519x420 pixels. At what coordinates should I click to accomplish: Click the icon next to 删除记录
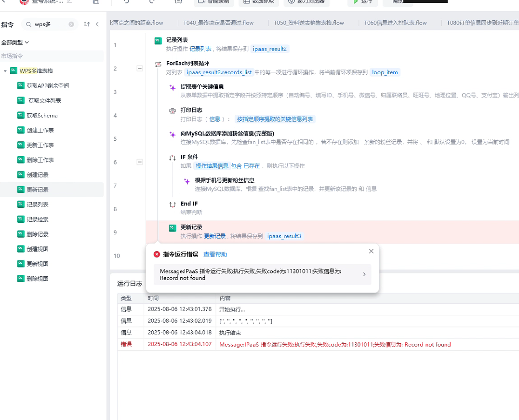tap(21, 234)
